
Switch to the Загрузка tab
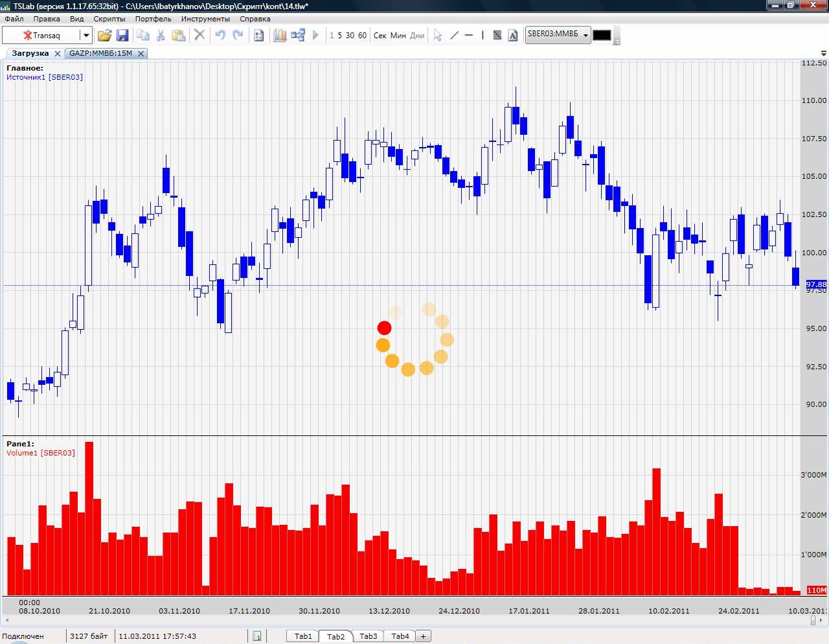point(30,53)
